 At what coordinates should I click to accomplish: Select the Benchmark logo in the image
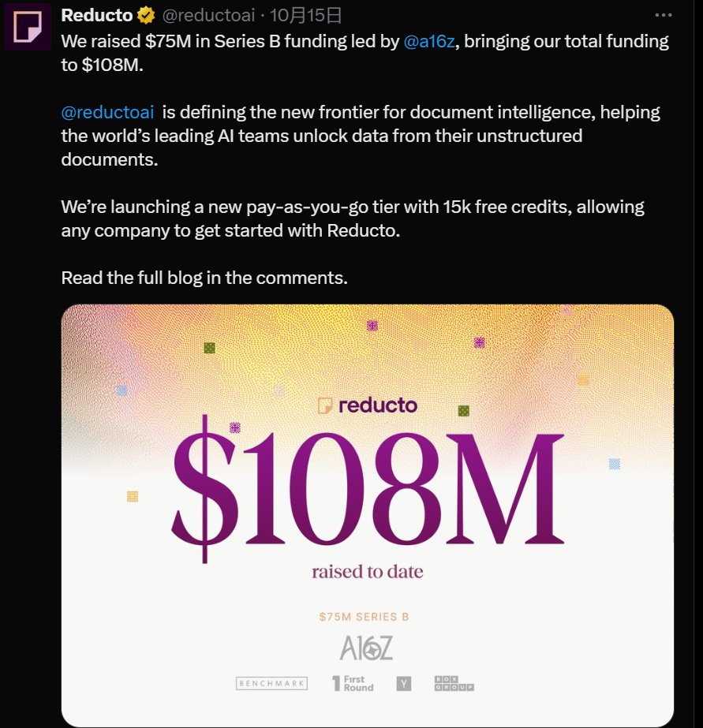(x=271, y=683)
